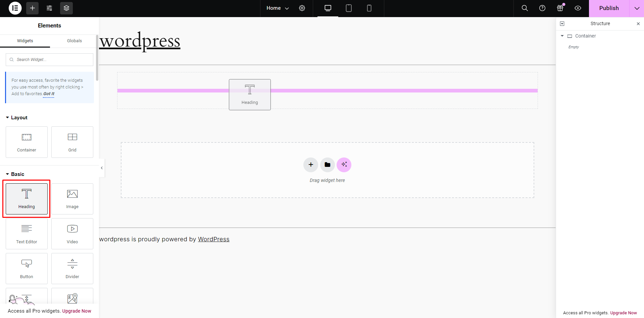The width and height of the screenshot is (644, 318).
Task: Switch to the Globals tab
Action: pos(75,41)
